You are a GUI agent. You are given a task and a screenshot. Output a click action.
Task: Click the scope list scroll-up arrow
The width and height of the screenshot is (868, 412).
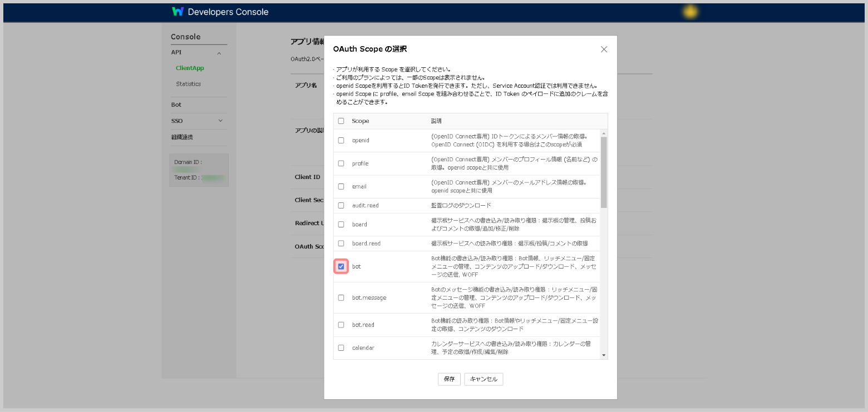(604, 133)
